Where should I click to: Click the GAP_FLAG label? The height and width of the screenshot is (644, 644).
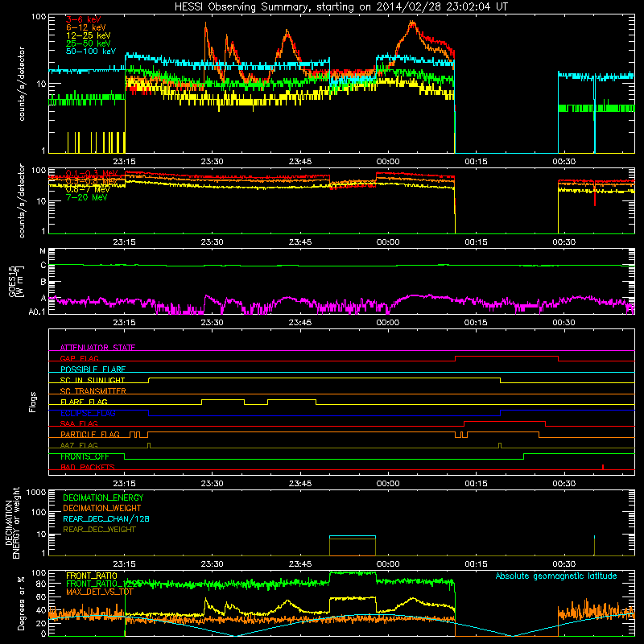[x=79, y=358]
